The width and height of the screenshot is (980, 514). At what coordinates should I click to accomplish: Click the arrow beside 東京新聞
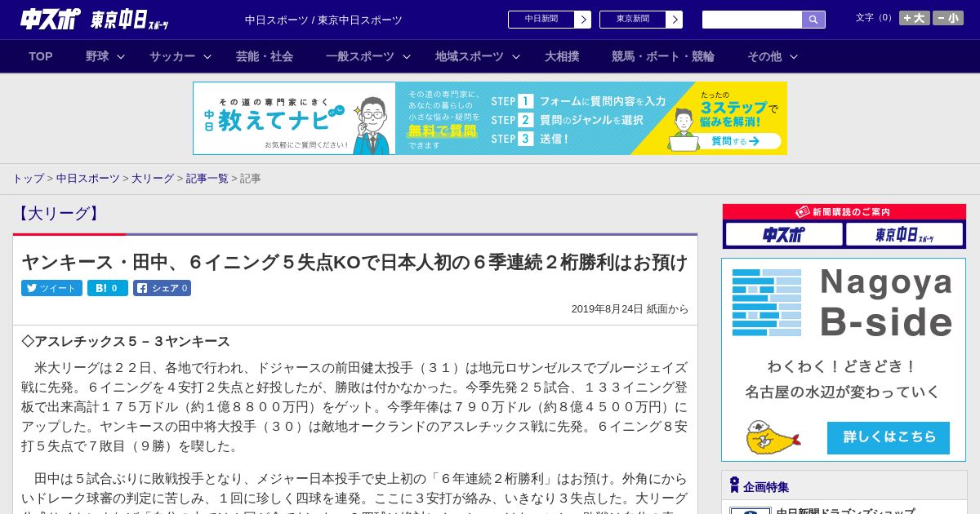(x=675, y=20)
